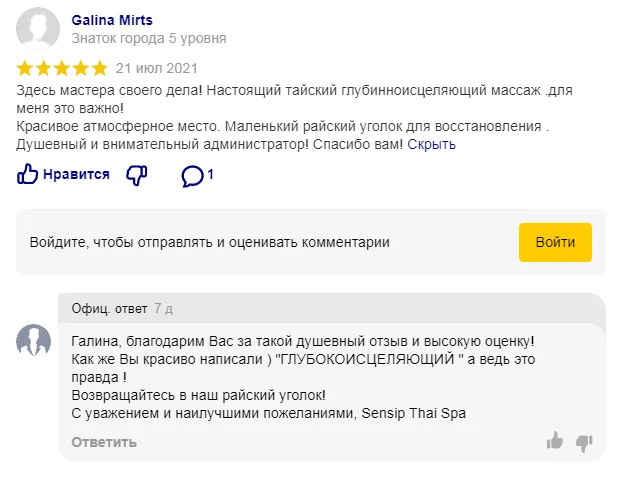Open Galina Mirts profile name link
Screen dimensions: 628x489
click(113, 20)
